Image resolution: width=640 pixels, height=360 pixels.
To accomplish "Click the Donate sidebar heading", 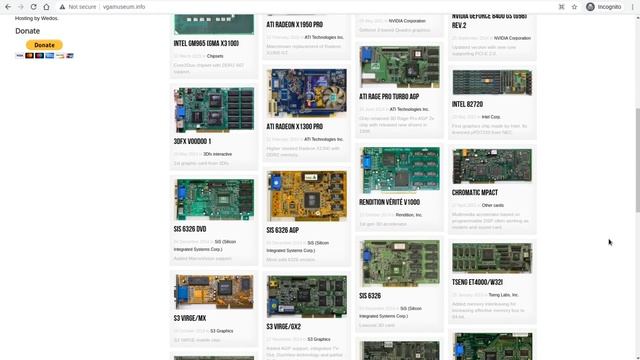I will click(27, 31).
